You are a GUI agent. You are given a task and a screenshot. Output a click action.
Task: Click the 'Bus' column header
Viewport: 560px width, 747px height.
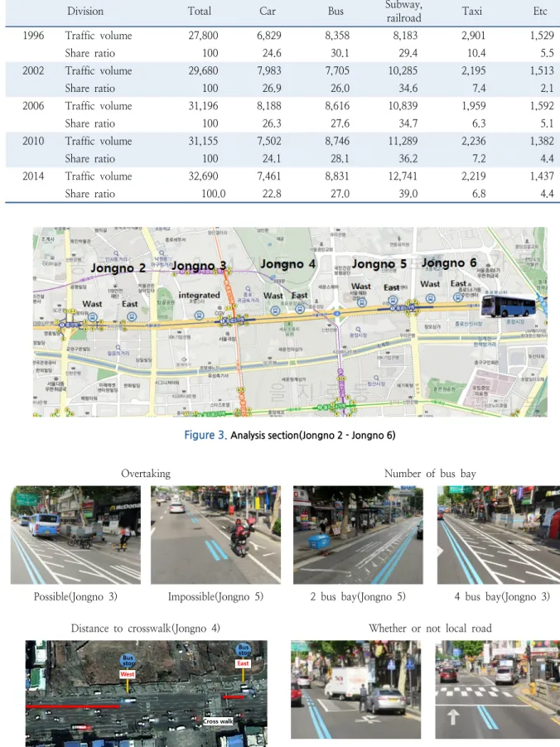[336, 11]
